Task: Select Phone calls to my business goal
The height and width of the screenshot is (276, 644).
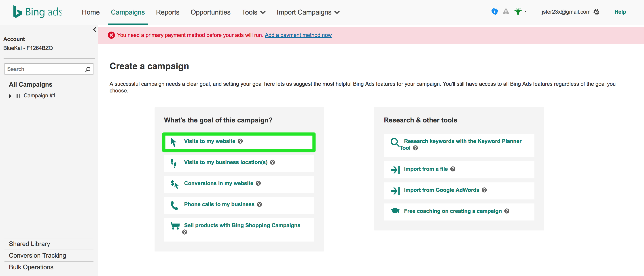Action: 219,204
